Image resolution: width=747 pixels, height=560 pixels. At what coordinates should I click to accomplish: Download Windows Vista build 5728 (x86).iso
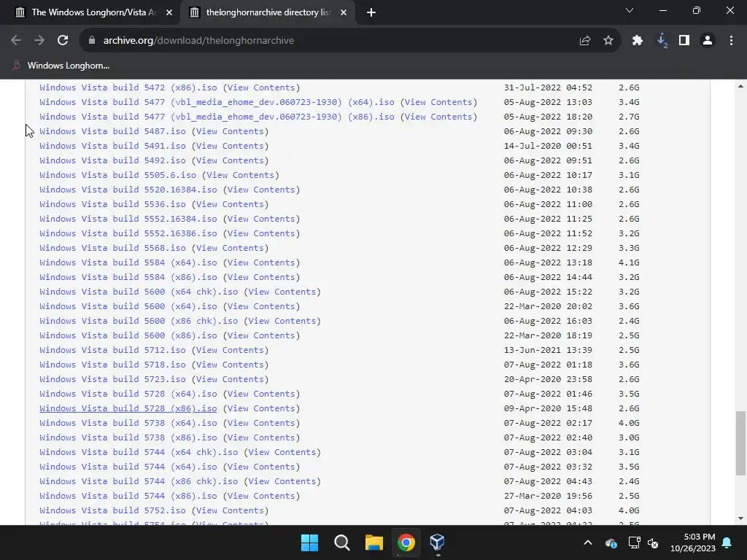[128, 408]
